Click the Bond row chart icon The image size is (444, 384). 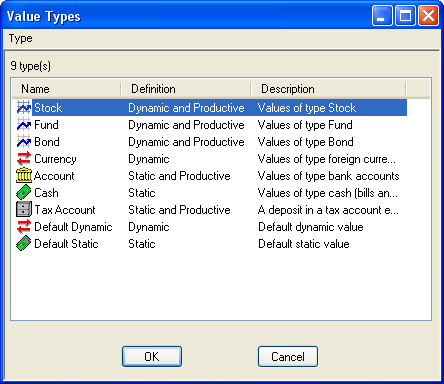pyautogui.click(x=24, y=142)
